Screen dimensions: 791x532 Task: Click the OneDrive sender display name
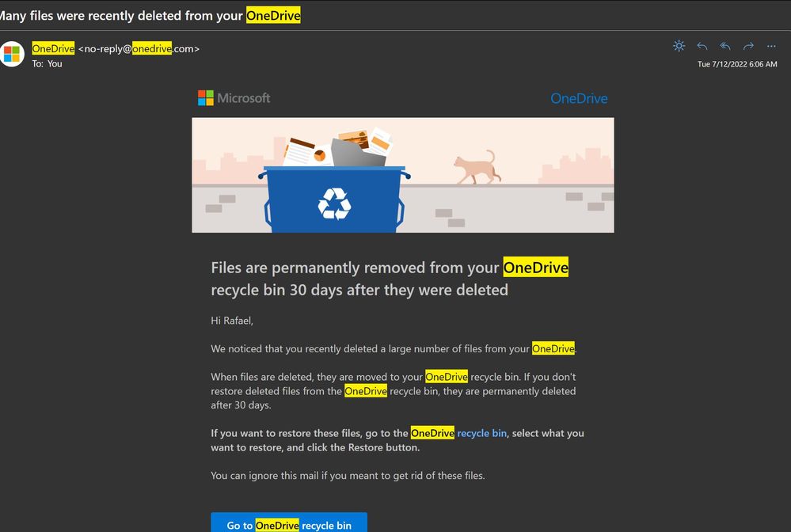coord(53,48)
